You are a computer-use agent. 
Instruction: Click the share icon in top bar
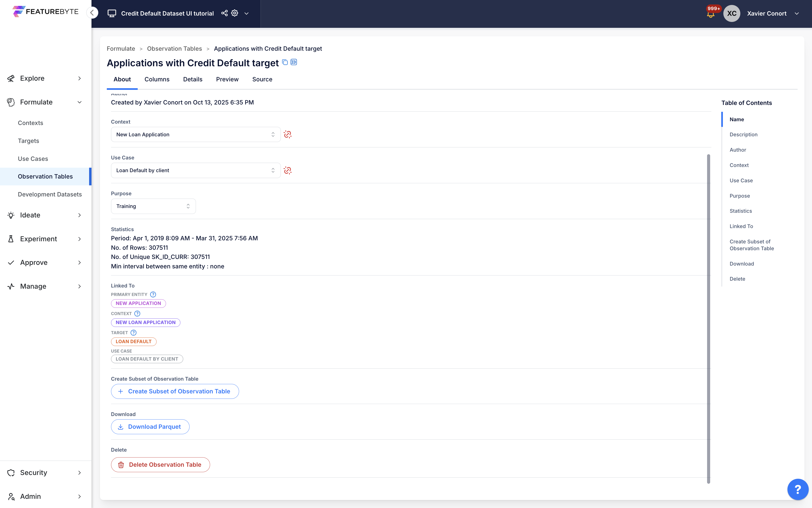pos(224,13)
